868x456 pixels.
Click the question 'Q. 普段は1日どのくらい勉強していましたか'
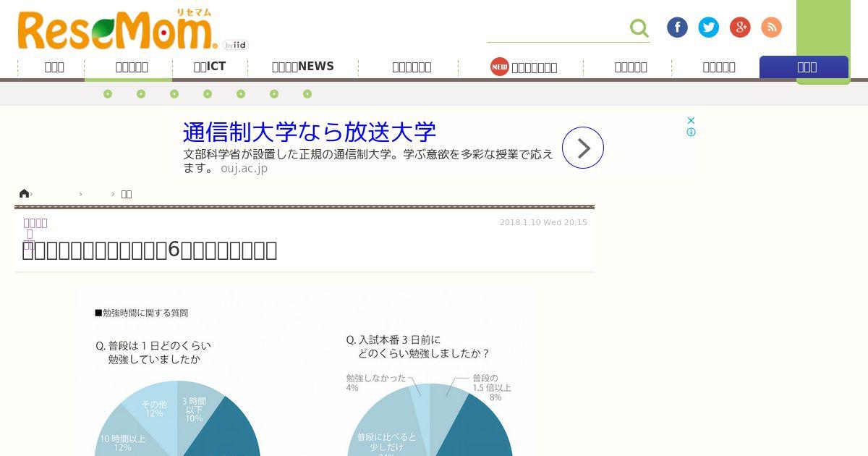153,352
